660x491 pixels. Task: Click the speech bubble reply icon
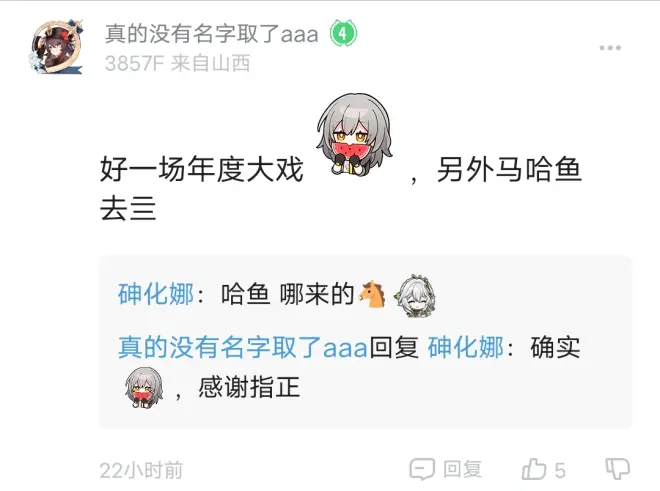(422, 469)
